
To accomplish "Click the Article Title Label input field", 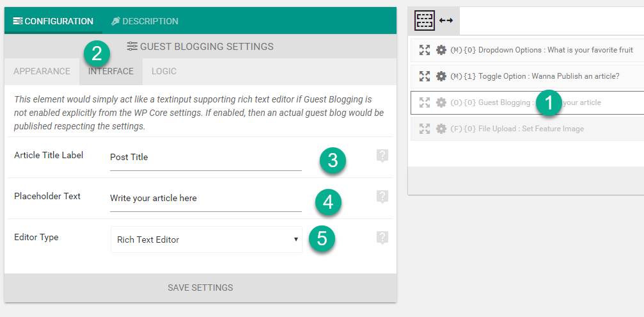I will pos(206,158).
